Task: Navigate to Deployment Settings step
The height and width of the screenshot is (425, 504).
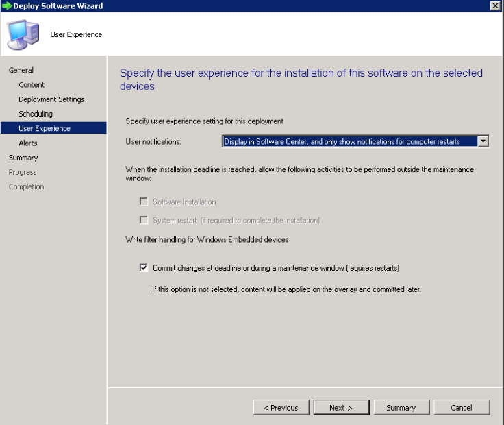Action: click(51, 99)
